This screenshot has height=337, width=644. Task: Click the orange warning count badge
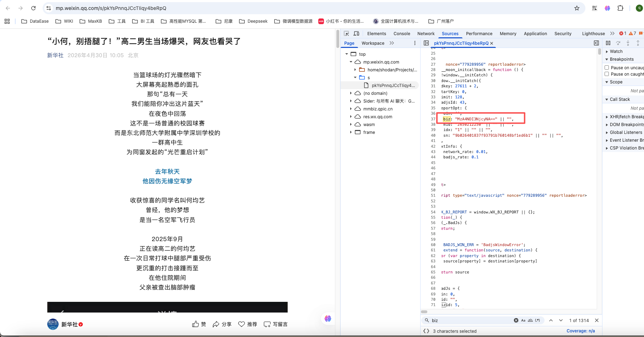tap(632, 33)
